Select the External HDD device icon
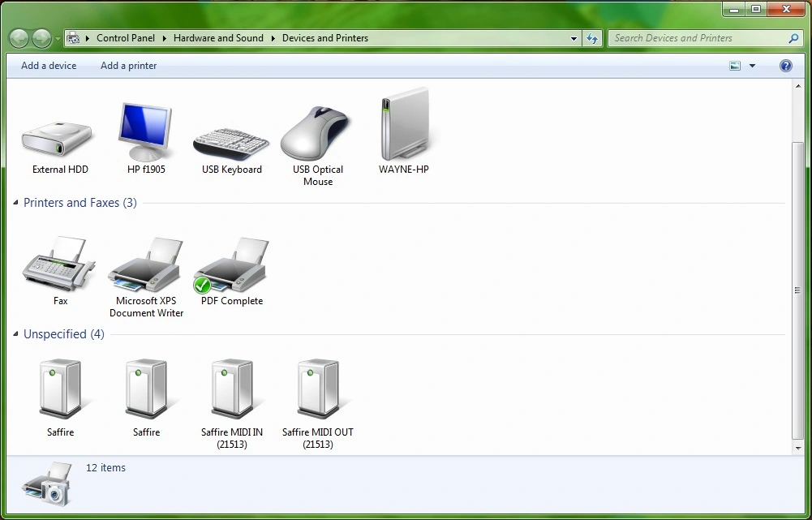Image resolution: width=812 pixels, height=520 pixels. pyautogui.click(x=57, y=138)
